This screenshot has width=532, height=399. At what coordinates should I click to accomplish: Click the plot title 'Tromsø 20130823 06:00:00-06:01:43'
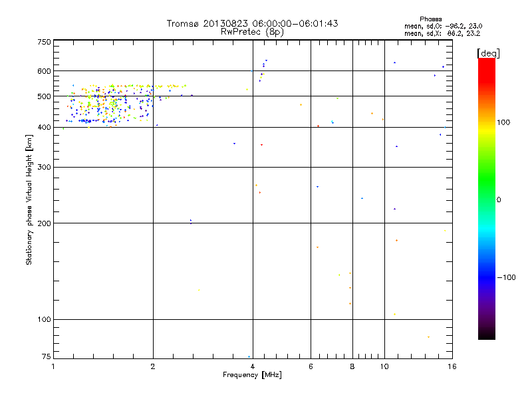click(252, 23)
